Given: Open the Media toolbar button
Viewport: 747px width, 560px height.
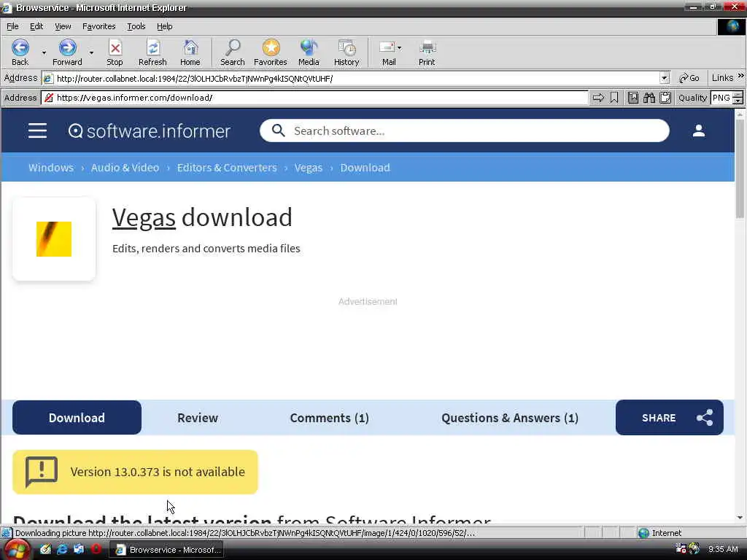Looking at the screenshot, I should [309, 52].
